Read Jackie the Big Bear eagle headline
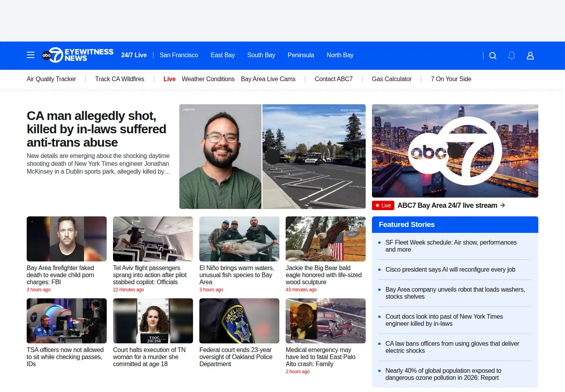 tap(324, 275)
